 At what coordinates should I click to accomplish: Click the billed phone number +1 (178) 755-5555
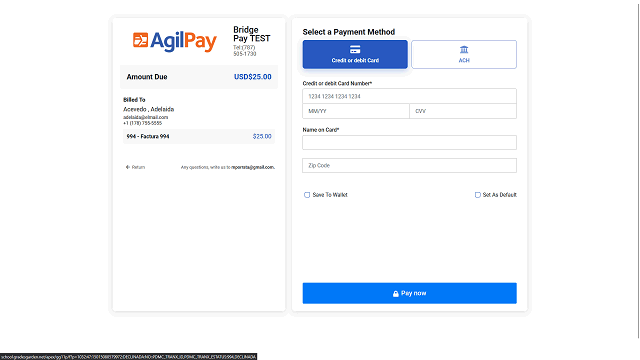pyautogui.click(x=142, y=123)
